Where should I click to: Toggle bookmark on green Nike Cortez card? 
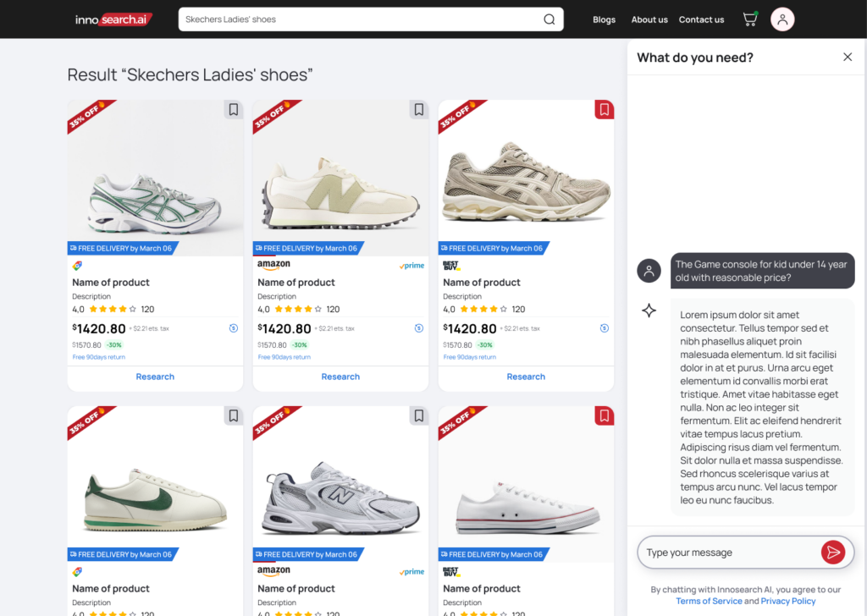(234, 415)
